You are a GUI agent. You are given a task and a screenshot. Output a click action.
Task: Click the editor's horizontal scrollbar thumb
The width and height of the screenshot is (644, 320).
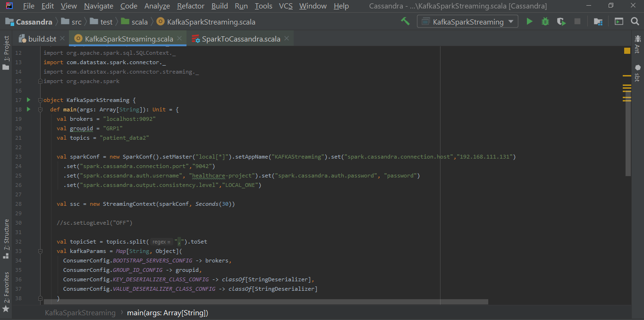coord(266,302)
